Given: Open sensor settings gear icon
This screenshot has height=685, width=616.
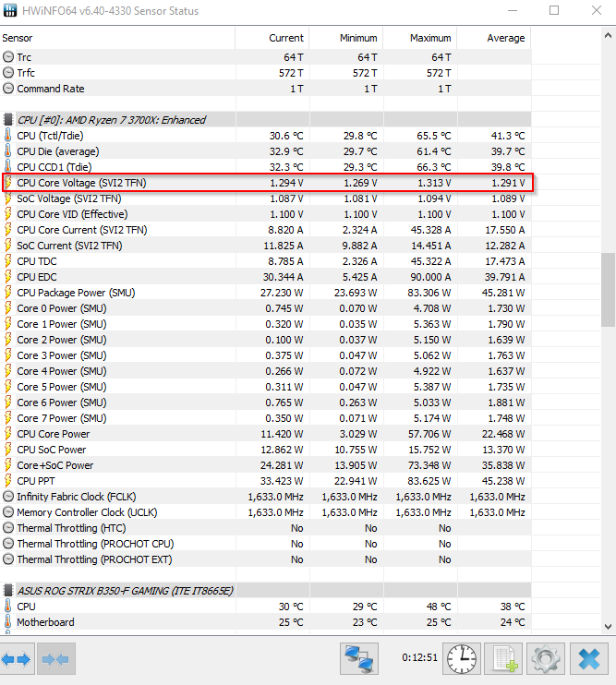Looking at the screenshot, I should tap(546, 659).
